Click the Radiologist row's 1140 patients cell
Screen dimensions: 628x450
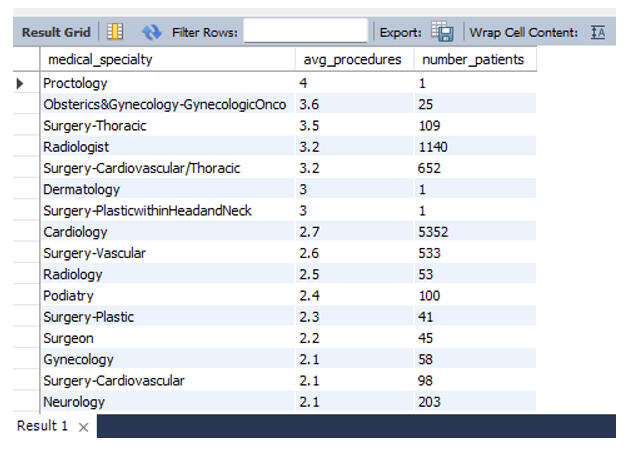click(x=473, y=147)
